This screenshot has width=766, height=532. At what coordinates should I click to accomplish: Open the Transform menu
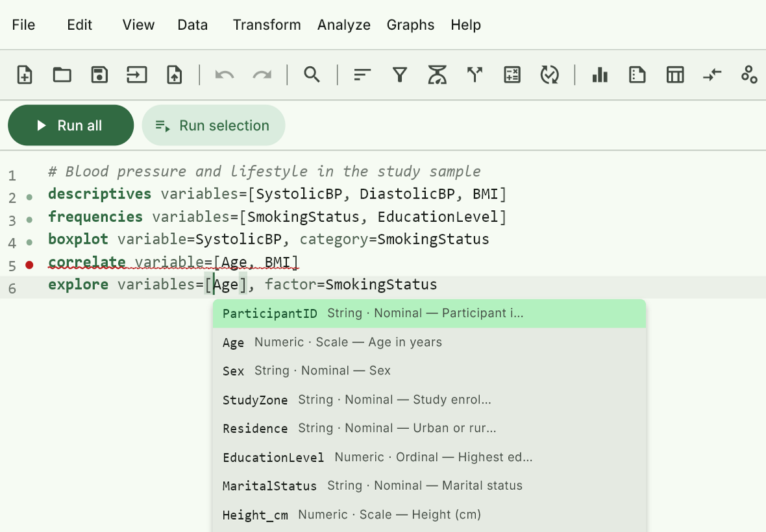point(267,25)
